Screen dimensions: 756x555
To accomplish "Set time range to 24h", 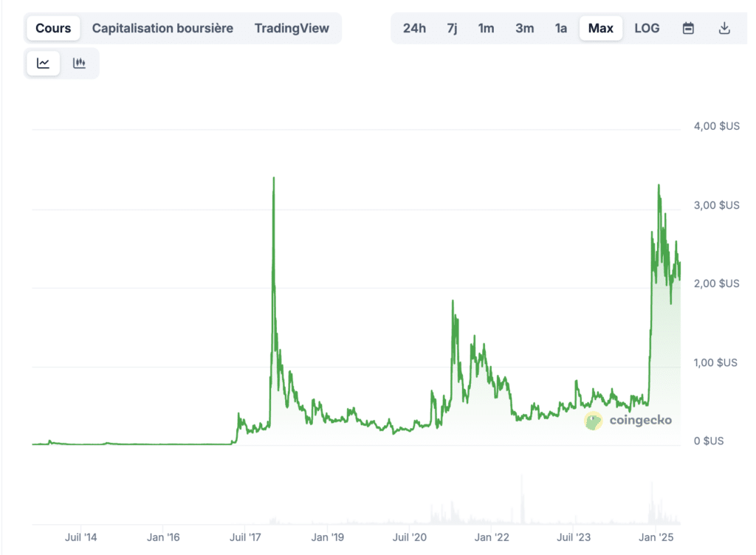I will click(x=415, y=29).
